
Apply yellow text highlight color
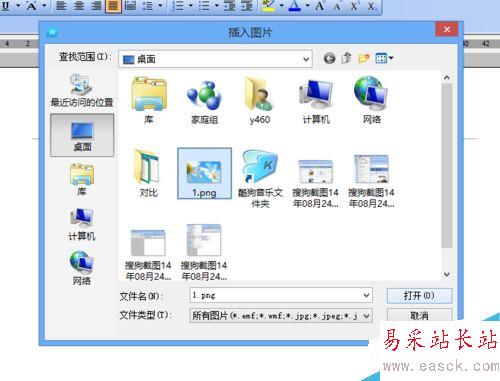(269, 6)
